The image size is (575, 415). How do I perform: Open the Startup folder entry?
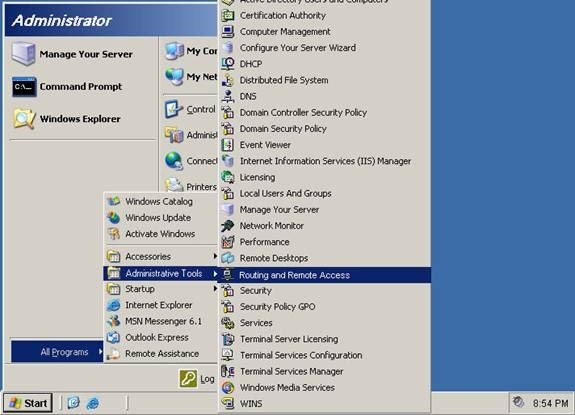[x=161, y=289]
